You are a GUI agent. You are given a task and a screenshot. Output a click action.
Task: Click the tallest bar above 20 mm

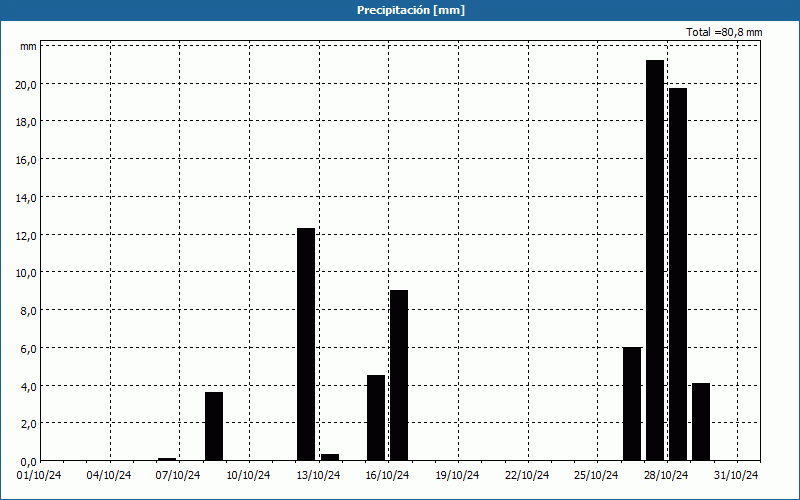655,260
